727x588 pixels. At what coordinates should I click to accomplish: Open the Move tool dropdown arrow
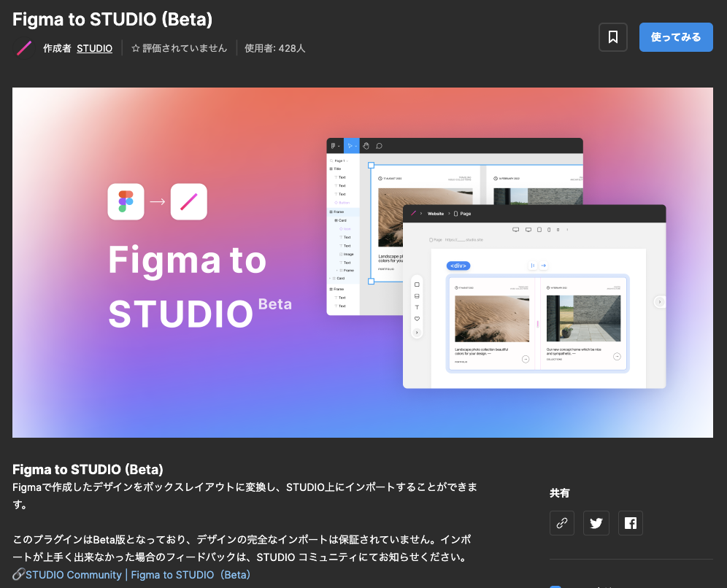tap(355, 147)
